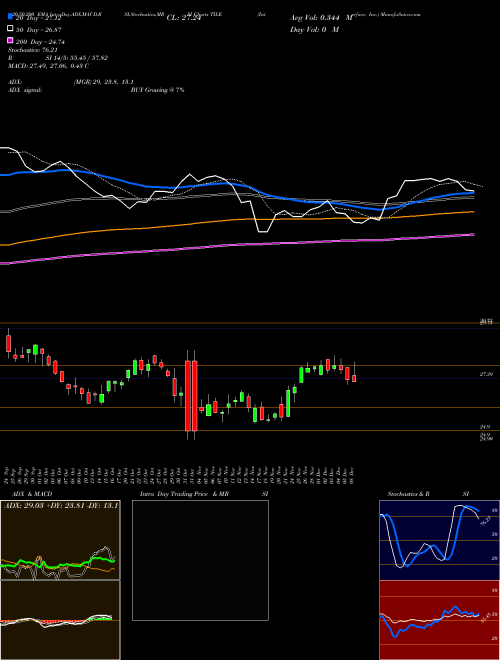
Task: Select the '50 Day - 26.87' label
Action: tap(39, 30)
